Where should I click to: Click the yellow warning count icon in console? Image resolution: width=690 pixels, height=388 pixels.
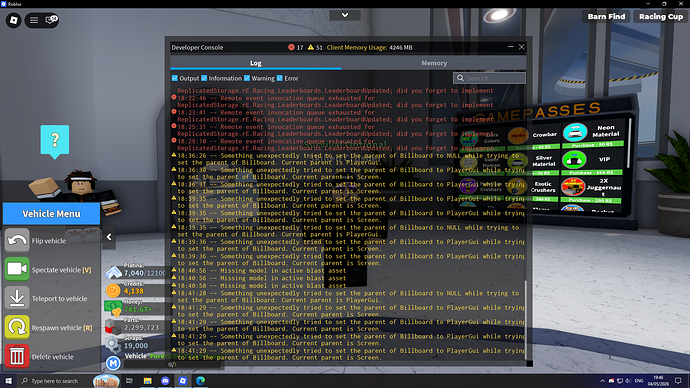coord(311,47)
